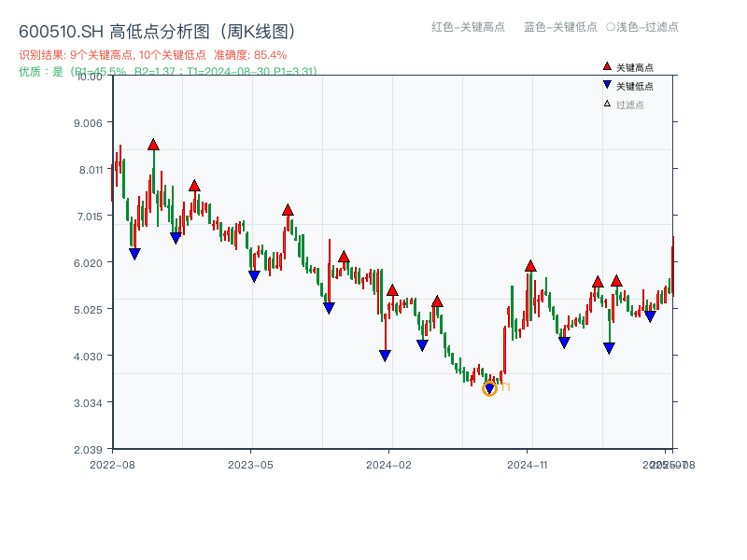Screen dimensions: 747x560
Task: Select the orange-circled blue T1 low marker
Action: (x=489, y=387)
